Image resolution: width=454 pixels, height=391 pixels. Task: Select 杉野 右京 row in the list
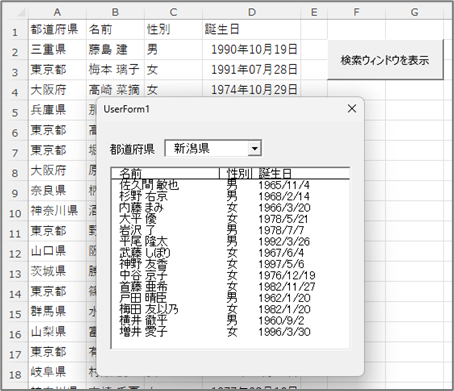pos(230,196)
